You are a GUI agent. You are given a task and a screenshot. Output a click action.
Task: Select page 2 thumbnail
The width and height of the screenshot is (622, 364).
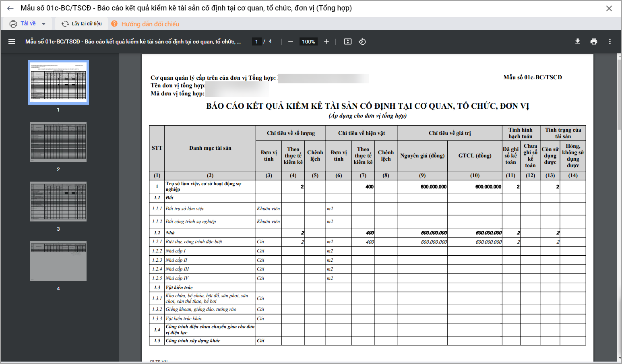pyautogui.click(x=58, y=142)
